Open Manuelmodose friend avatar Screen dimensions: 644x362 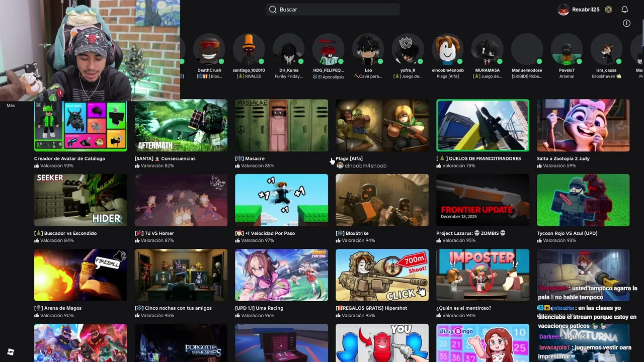[x=527, y=49]
